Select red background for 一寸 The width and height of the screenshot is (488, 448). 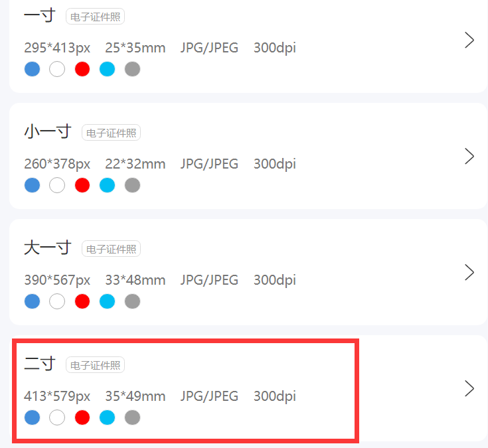click(x=82, y=69)
